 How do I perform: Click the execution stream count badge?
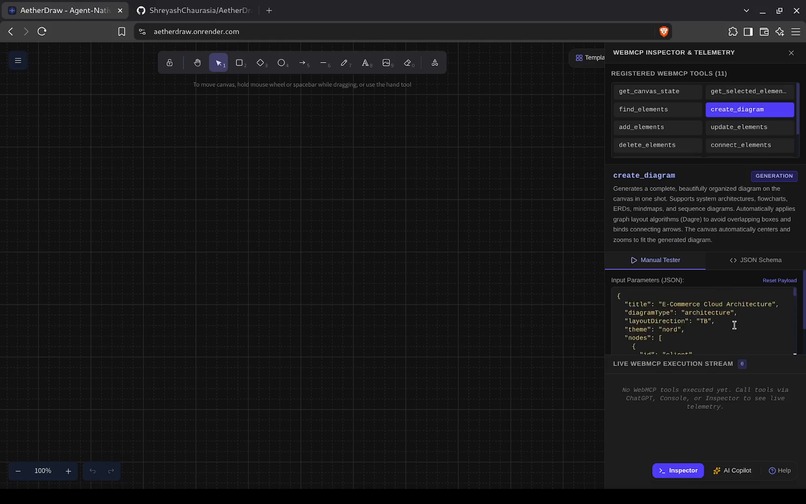pyautogui.click(x=742, y=364)
